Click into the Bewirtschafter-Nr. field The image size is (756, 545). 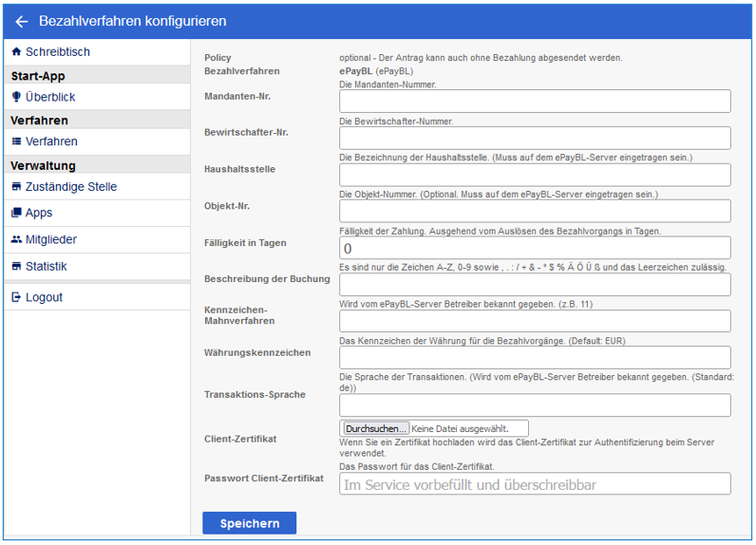(535, 138)
